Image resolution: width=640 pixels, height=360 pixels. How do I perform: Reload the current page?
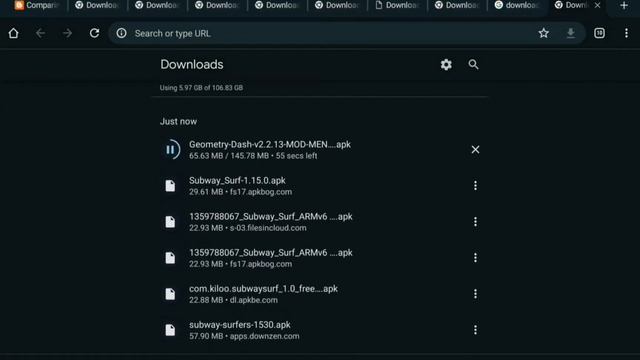pyautogui.click(x=94, y=33)
